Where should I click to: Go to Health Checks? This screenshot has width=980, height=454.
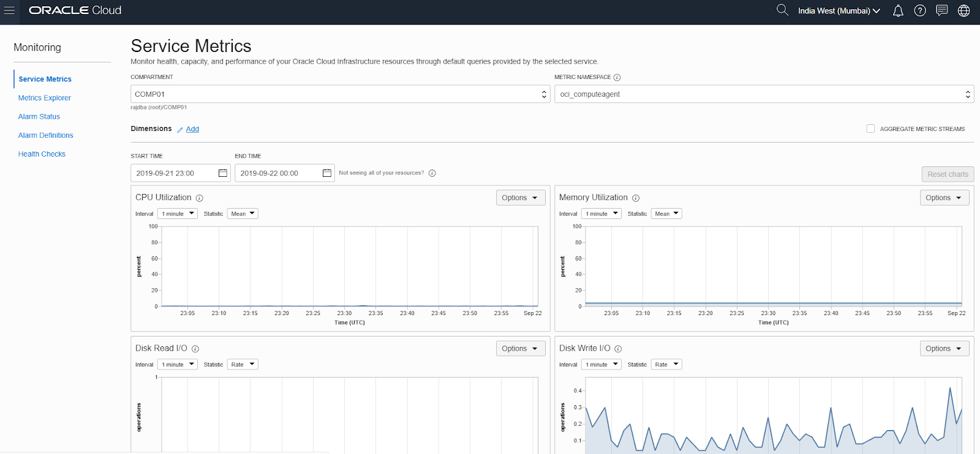coord(42,154)
